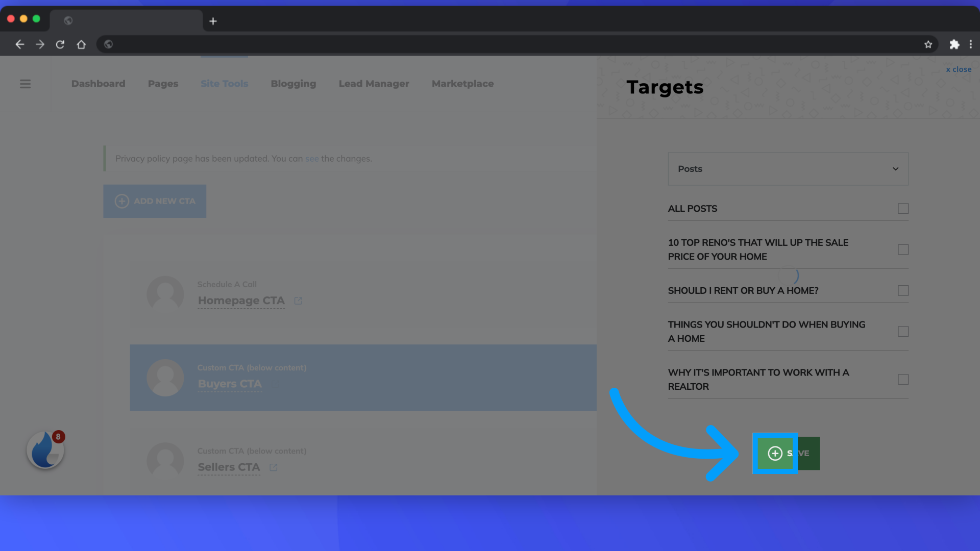The height and width of the screenshot is (551, 980).
Task: Open the Dashboard menu item
Action: pos(98,84)
